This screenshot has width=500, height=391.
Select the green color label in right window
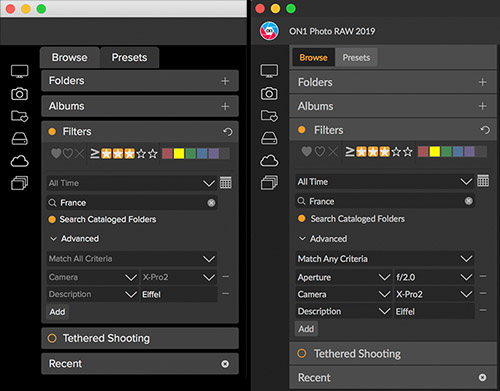coord(446,152)
